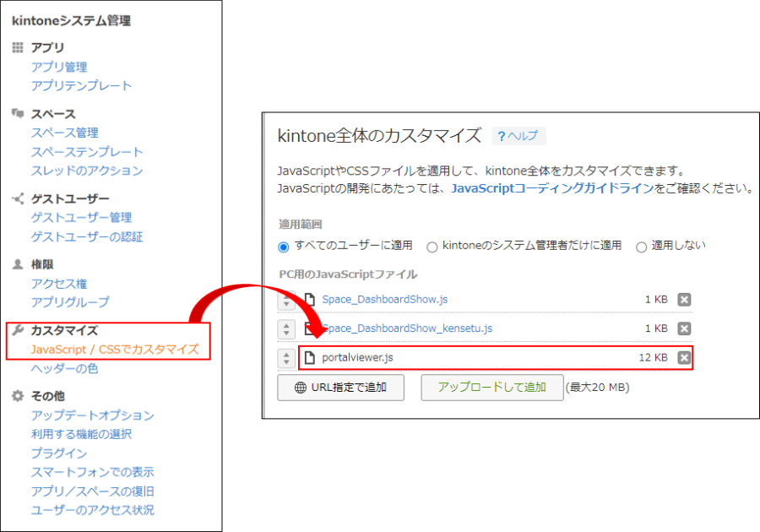
Task: Click the 権限 person icon
Action: (18, 264)
